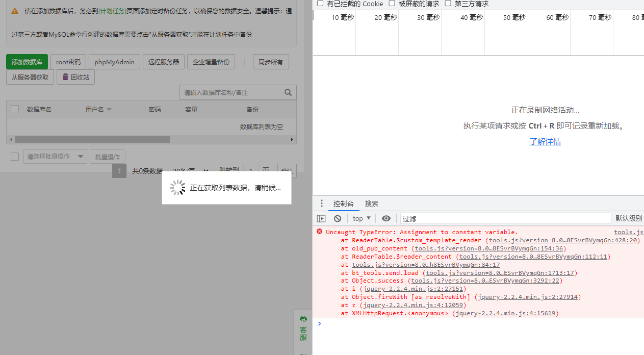Click the 密码 column header

pos(155,109)
